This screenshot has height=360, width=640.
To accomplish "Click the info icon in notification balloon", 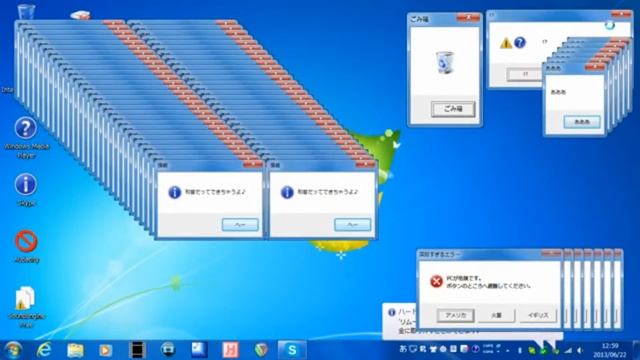I will (391, 312).
